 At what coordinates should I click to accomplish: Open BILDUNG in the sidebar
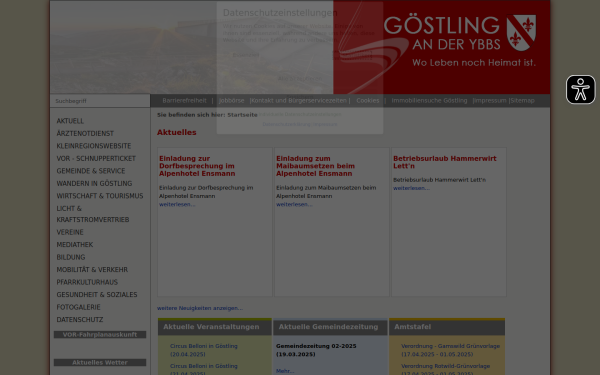[x=71, y=257]
